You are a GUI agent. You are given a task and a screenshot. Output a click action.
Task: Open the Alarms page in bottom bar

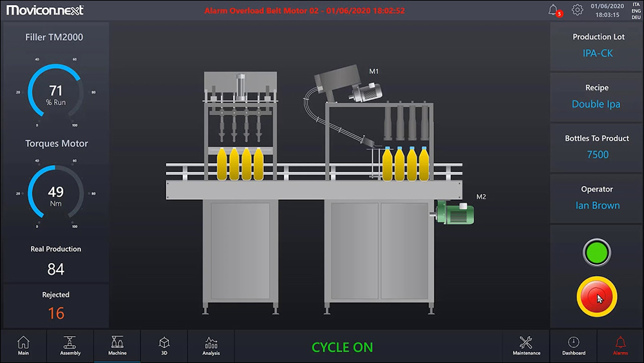click(620, 346)
